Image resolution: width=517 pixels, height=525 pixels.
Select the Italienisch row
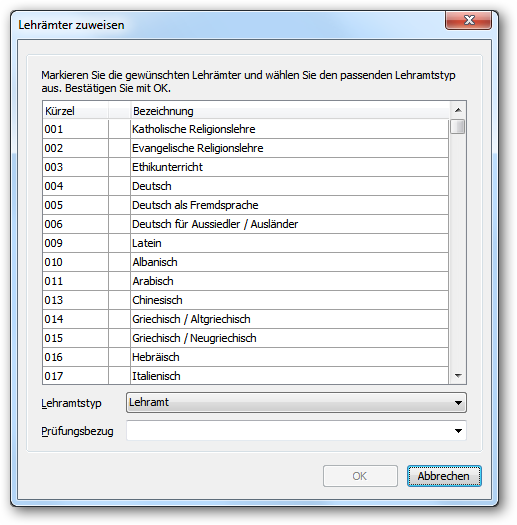245,376
